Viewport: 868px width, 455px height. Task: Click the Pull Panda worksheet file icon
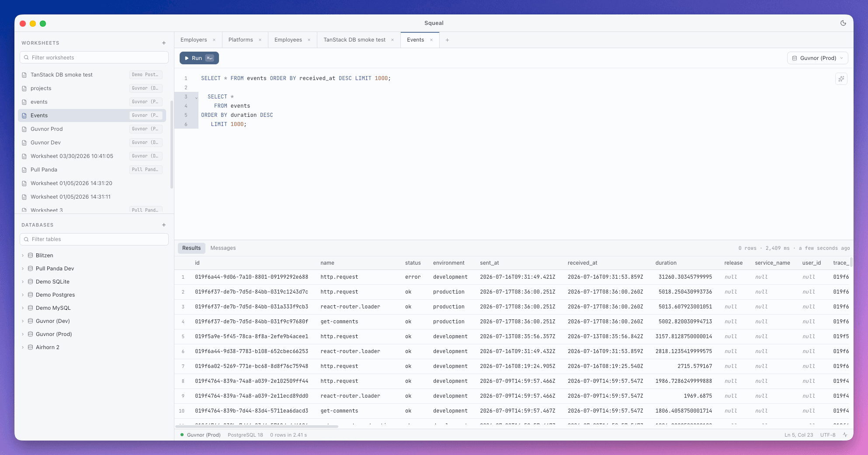[24, 170]
